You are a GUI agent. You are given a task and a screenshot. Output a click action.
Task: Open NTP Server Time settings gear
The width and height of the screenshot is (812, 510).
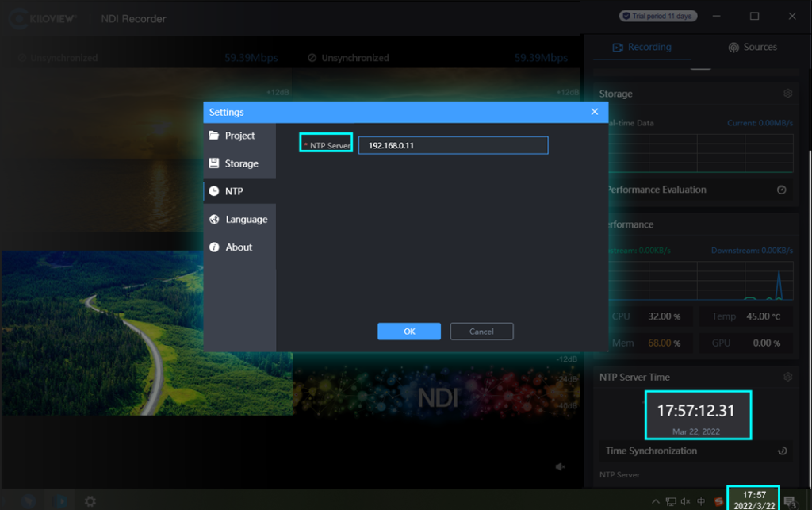click(787, 378)
